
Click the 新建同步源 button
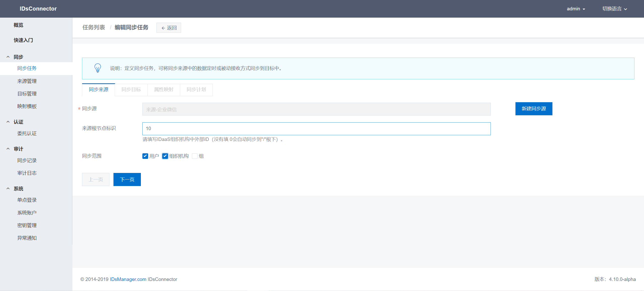click(534, 109)
